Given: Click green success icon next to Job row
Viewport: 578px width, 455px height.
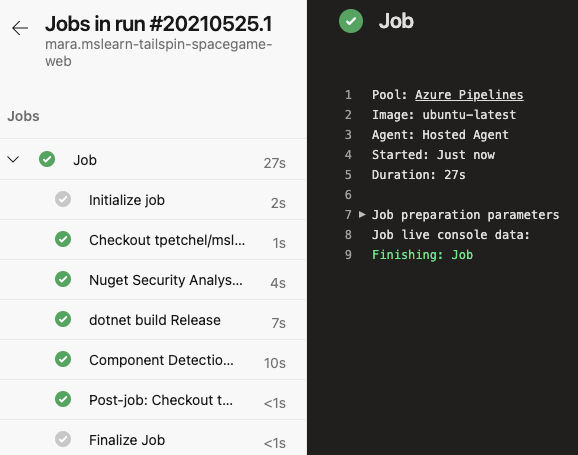Looking at the screenshot, I should [47, 159].
